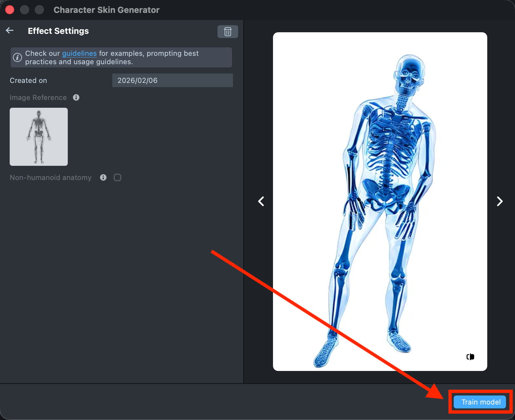Click the Created on date field

tap(172, 80)
